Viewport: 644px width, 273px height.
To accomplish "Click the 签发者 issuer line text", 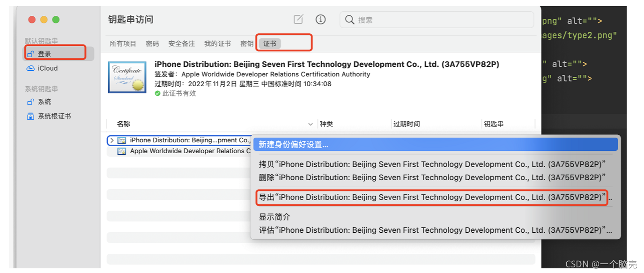I will click(x=262, y=74).
